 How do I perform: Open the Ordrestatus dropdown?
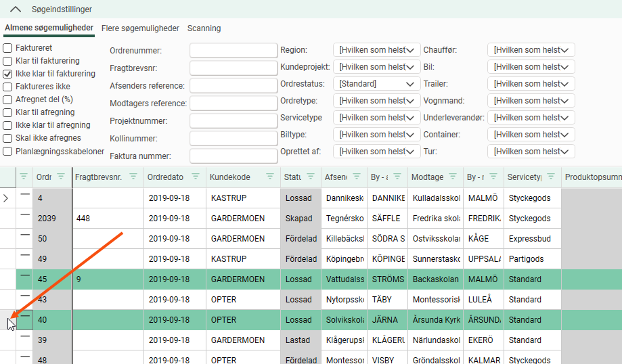tap(377, 84)
